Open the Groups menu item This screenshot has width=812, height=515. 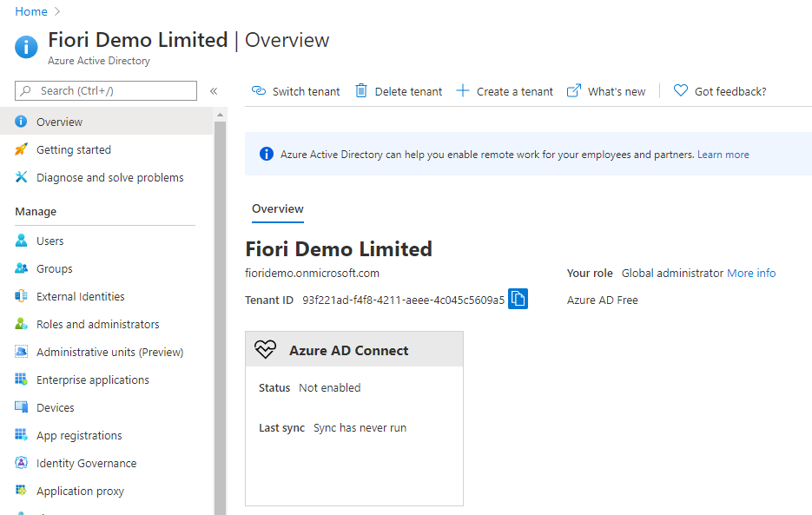click(106, 268)
